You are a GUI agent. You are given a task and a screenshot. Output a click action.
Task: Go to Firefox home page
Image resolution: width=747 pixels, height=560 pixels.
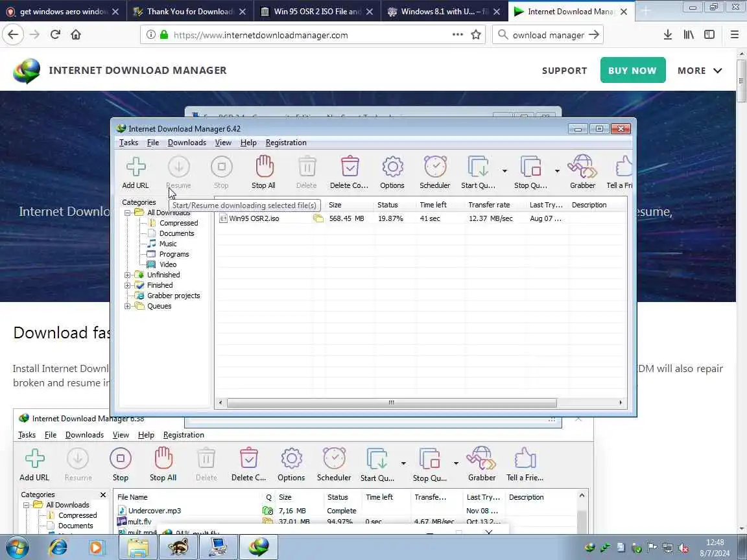pyautogui.click(x=76, y=34)
